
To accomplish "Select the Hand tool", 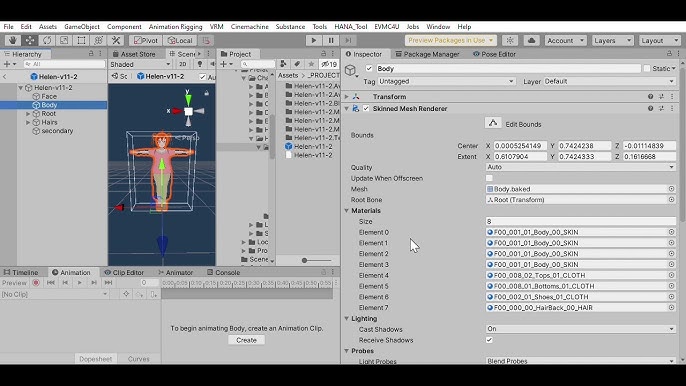I will click(13, 40).
